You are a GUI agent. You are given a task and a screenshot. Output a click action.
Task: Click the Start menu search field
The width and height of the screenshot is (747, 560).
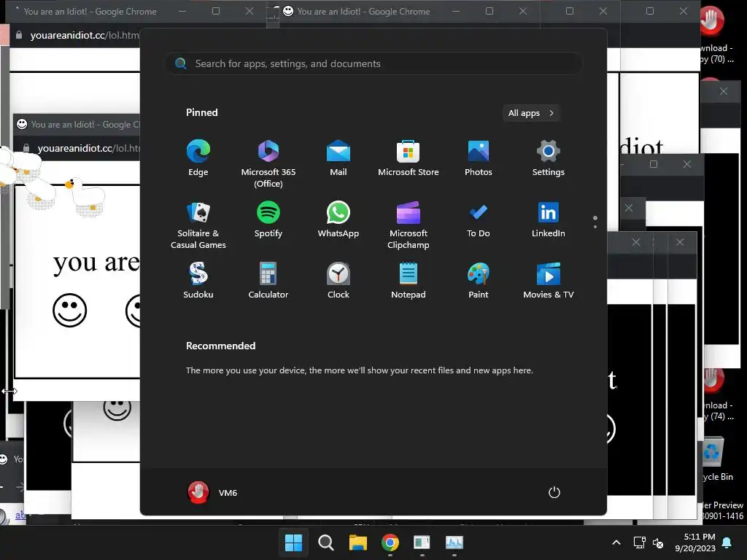(373, 63)
